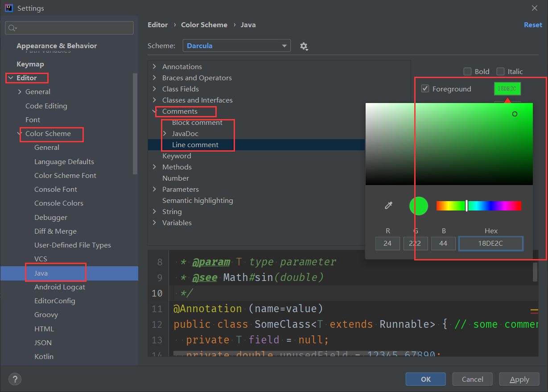Image resolution: width=548 pixels, height=392 pixels.
Task: Select Semantic highlighting in the list
Action: [198, 200]
